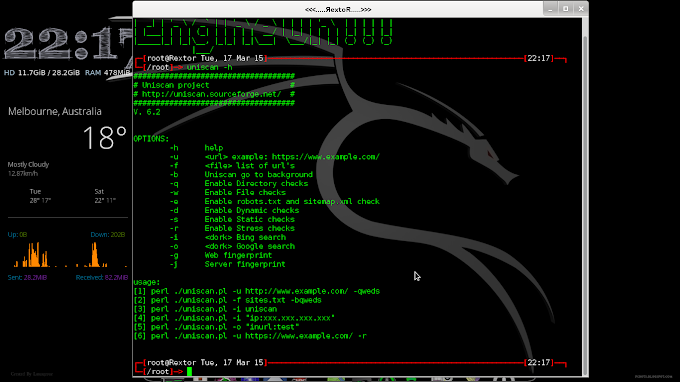680x382 pixels.
Task: Minimize the ЯextoR terminal window
Action: (x=550, y=9)
